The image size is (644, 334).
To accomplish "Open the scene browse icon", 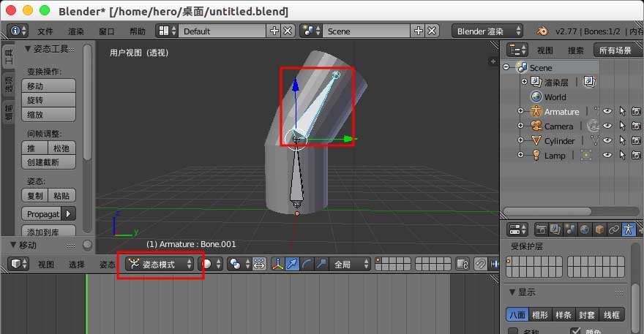I will (x=312, y=31).
